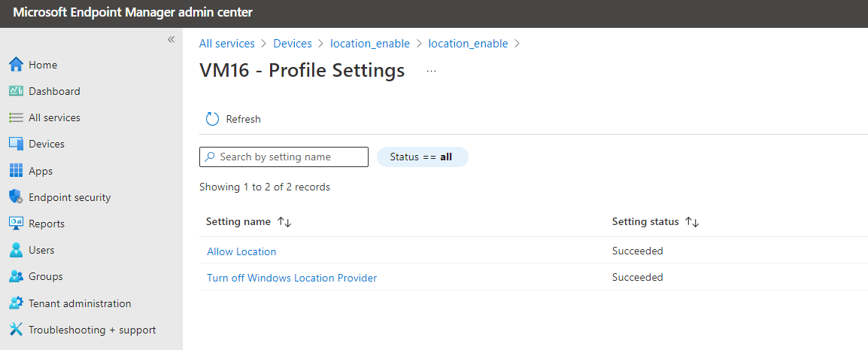Click the Refresh button label
This screenshot has height=350, width=868.
[x=243, y=119]
